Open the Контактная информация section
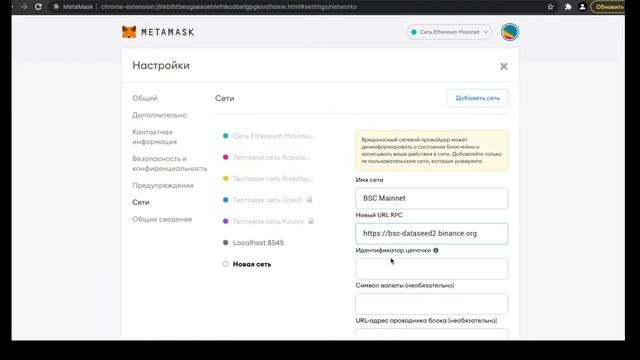Viewport: 640px width, 360px height. click(x=155, y=137)
